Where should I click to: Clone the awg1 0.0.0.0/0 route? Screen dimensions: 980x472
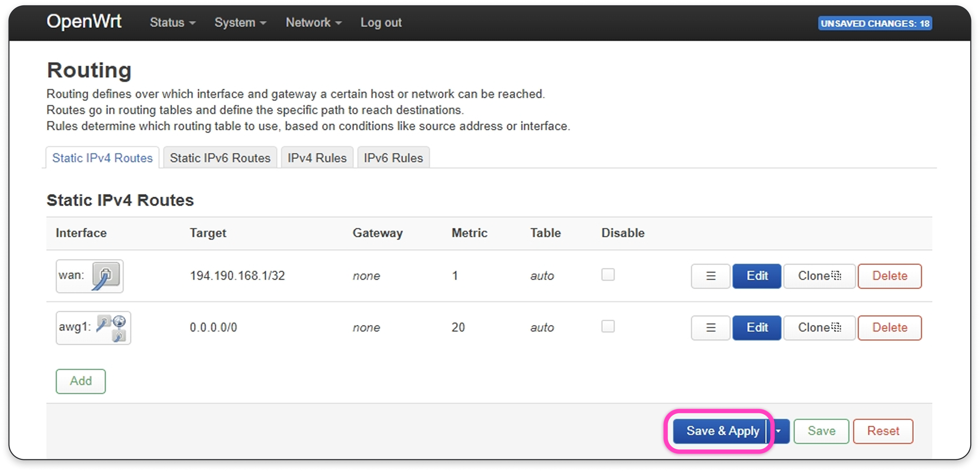[819, 328]
